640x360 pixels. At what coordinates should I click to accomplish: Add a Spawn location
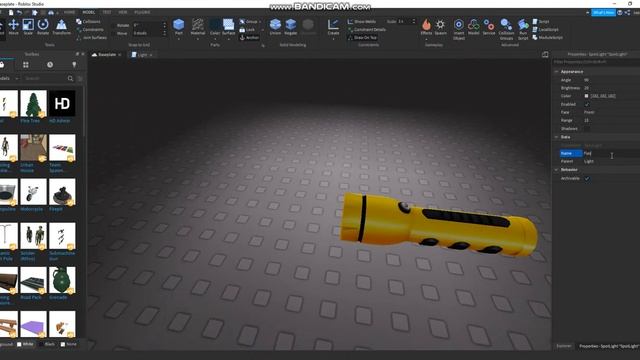click(x=440, y=27)
